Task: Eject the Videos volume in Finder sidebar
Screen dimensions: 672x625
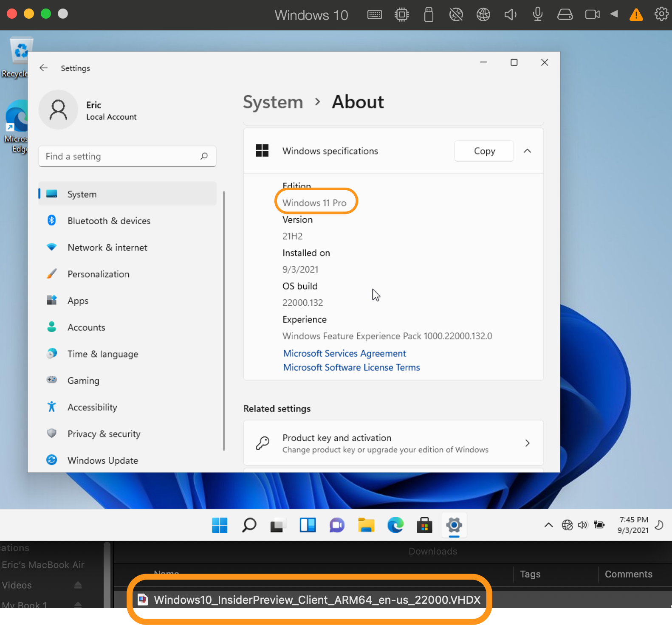Action: click(x=78, y=585)
